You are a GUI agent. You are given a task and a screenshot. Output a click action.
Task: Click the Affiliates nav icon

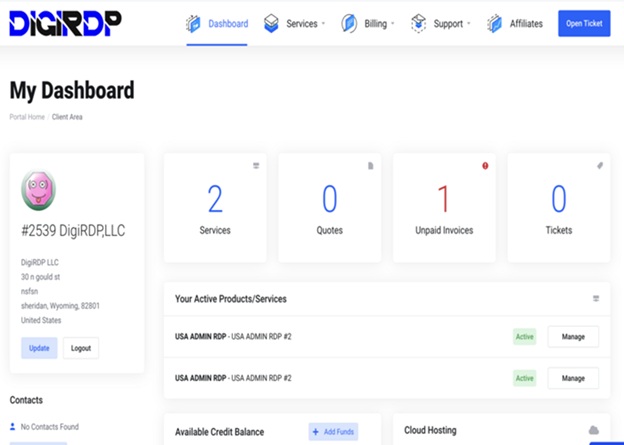pyautogui.click(x=495, y=24)
